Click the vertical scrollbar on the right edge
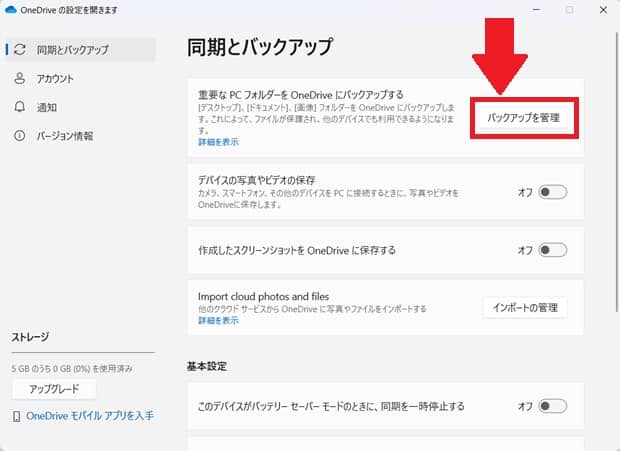This screenshot has height=451, width=620. pyautogui.click(x=617, y=174)
